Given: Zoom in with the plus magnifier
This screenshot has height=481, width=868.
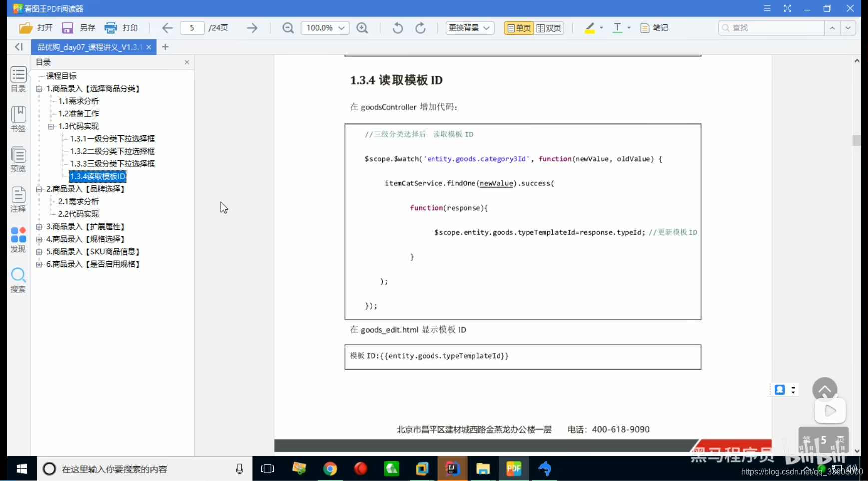Looking at the screenshot, I should 362,28.
